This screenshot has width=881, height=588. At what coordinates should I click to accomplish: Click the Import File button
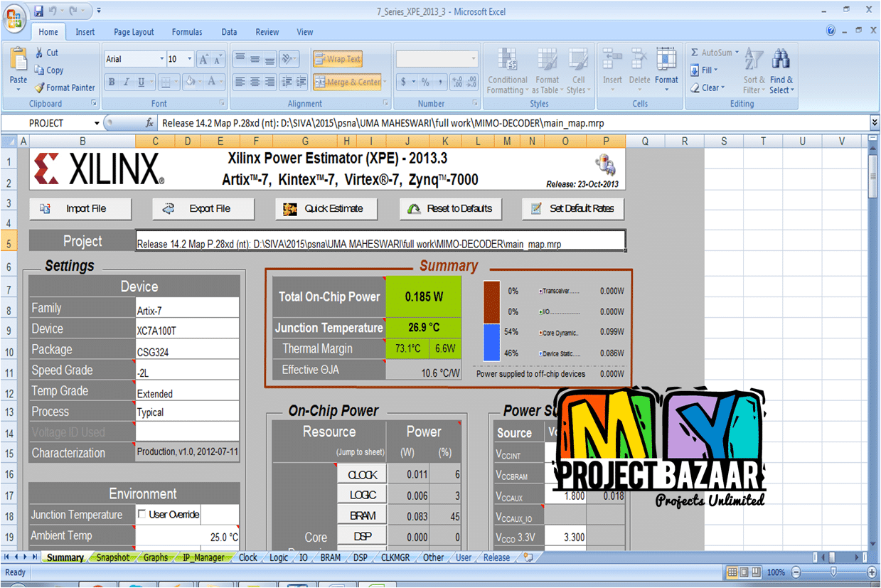[80, 208]
